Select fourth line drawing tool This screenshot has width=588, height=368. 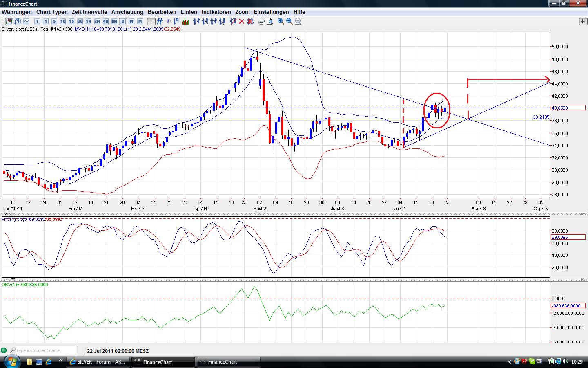[222, 21]
